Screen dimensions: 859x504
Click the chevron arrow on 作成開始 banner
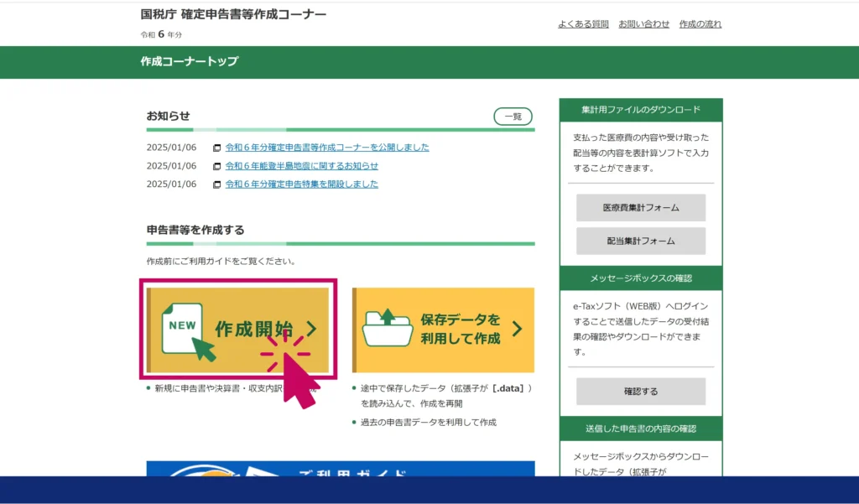tap(311, 329)
